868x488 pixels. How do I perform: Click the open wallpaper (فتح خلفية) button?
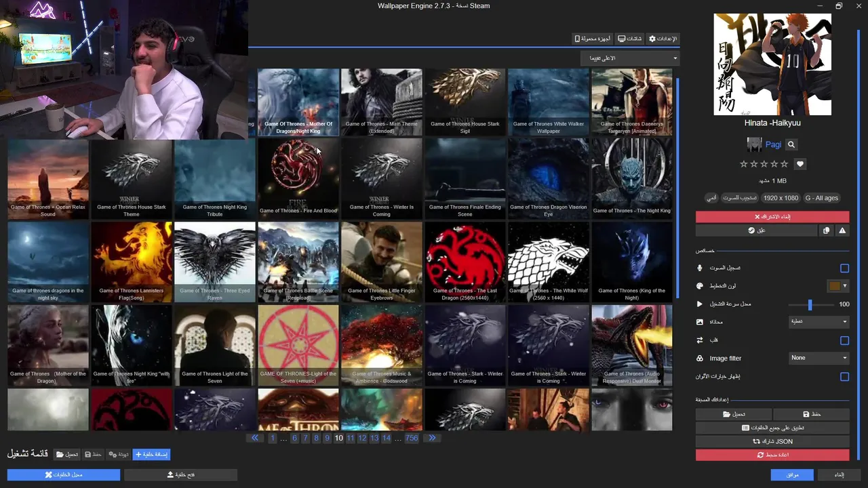coord(181,475)
